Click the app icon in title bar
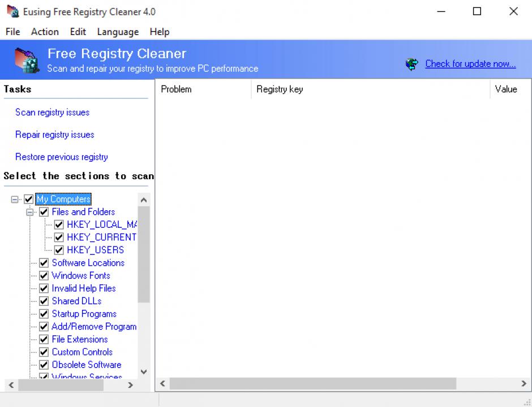The width and height of the screenshot is (532, 407). click(x=12, y=11)
